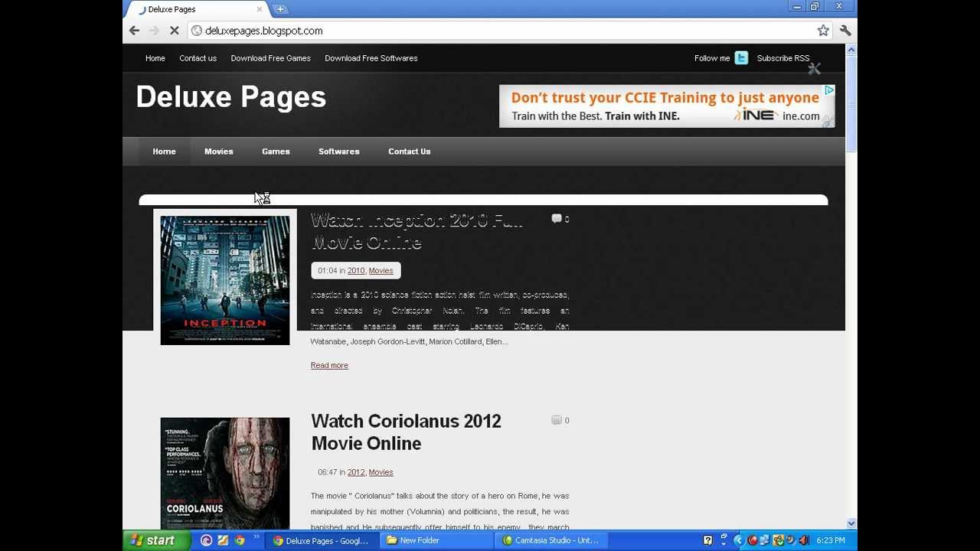Click page scrollbar down arrow
980x551 pixels.
(x=851, y=523)
